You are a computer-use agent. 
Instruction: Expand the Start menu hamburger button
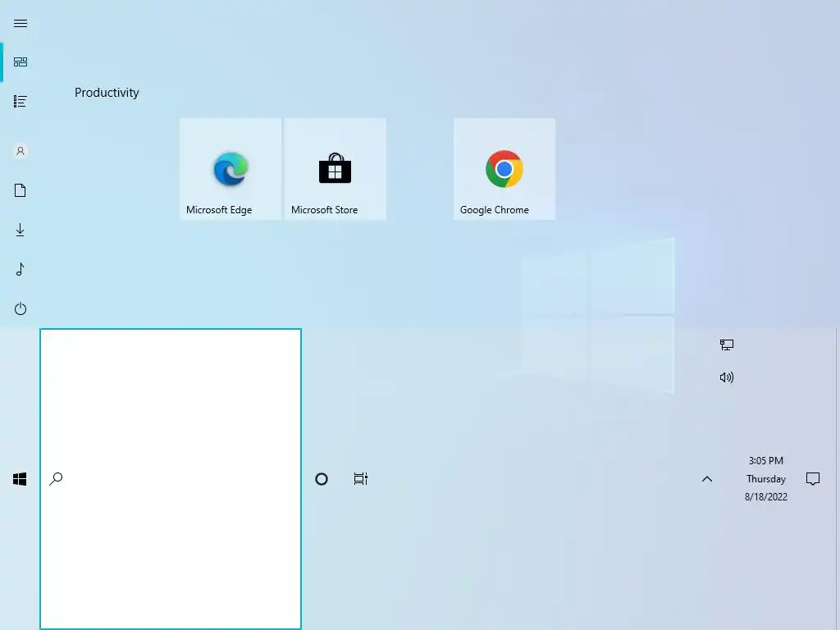(x=21, y=24)
